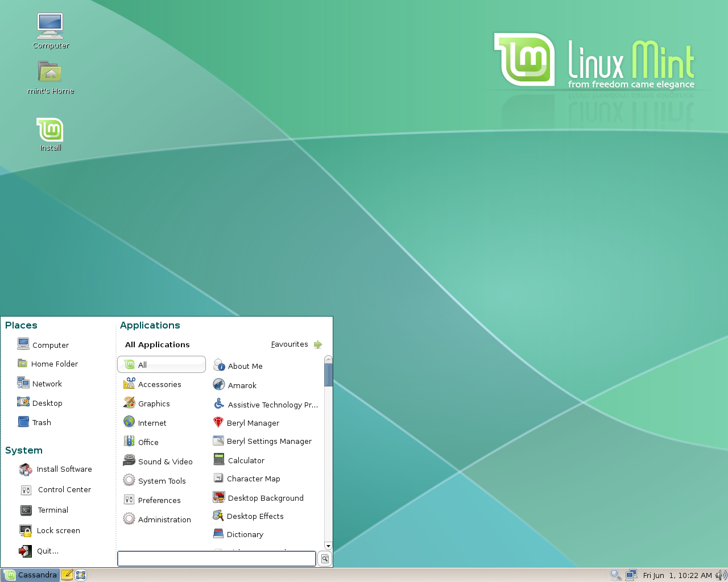728x582 pixels.
Task: Open Trash in Places
Action: [34, 422]
